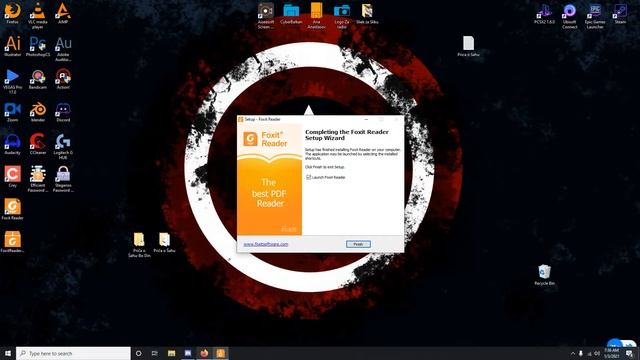The width and height of the screenshot is (640, 360).
Task: Click Finish in the Foxit Reader setup
Action: pyautogui.click(x=358, y=244)
